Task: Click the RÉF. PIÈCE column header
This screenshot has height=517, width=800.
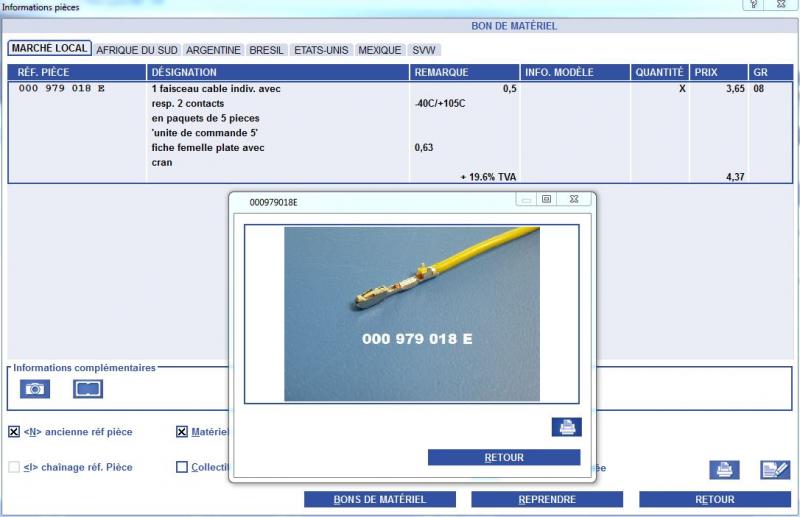Action: (x=77, y=72)
